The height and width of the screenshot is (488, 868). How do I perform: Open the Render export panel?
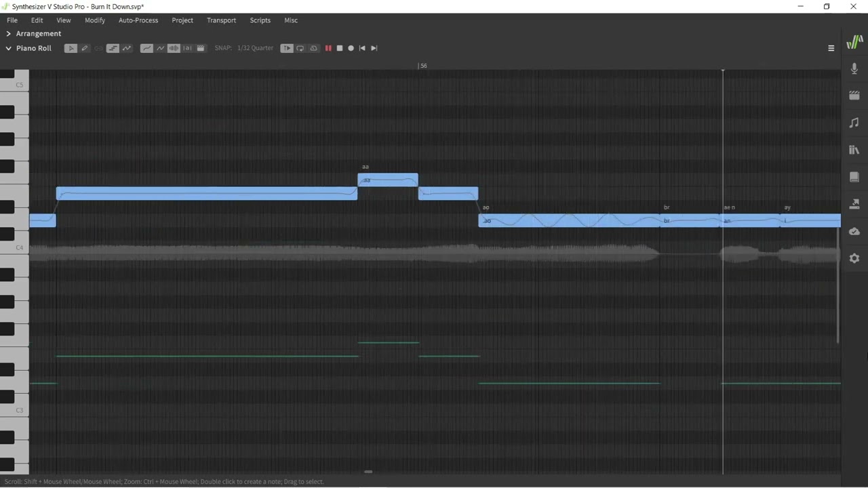854,204
